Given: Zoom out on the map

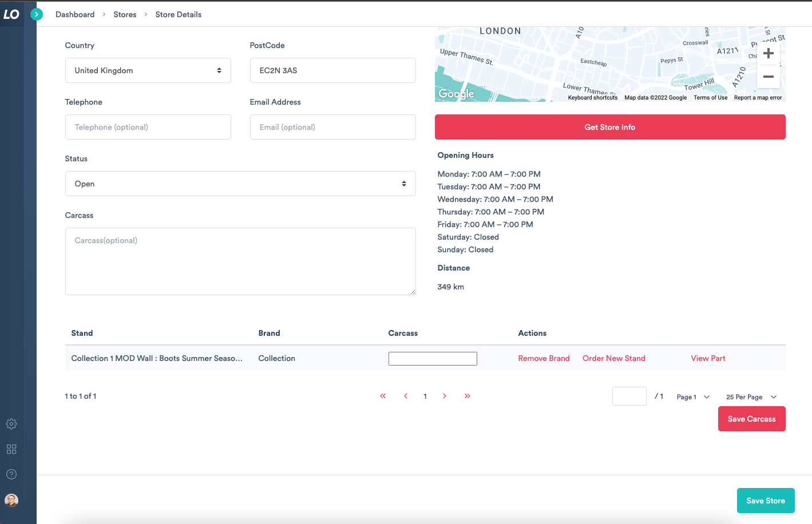Looking at the screenshot, I should tap(769, 77).
